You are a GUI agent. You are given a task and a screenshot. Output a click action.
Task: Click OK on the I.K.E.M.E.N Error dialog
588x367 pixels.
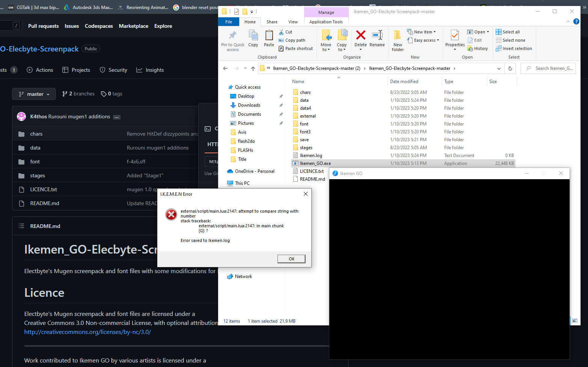[x=291, y=258]
